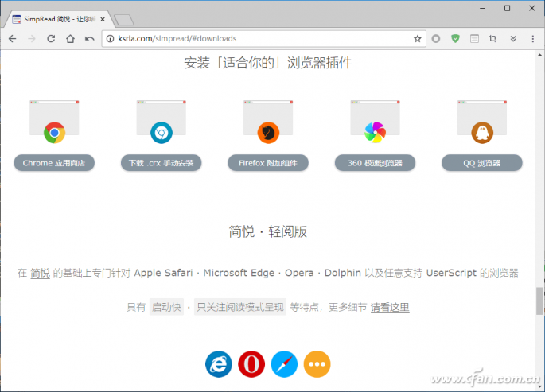This screenshot has height=392, width=545.
Task: Click the Chrome 应用商店 button
Action: coord(54,163)
